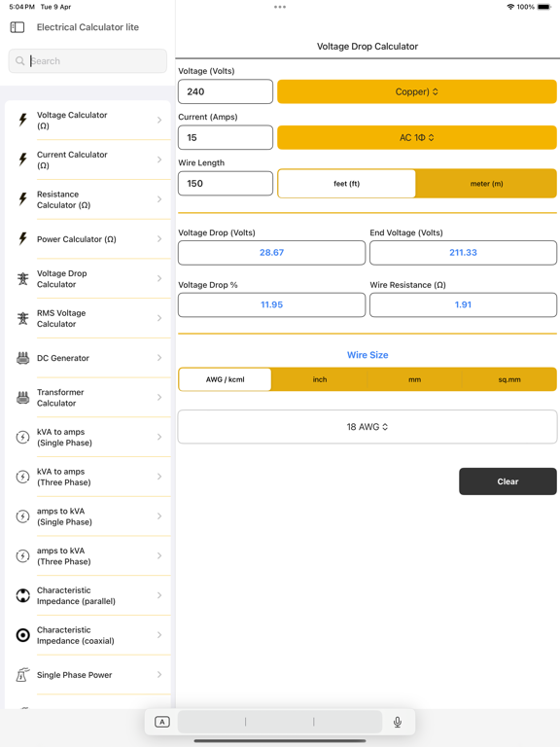Click the Electrical Calculator lite title
The height and width of the screenshot is (747, 560).
coord(87,27)
